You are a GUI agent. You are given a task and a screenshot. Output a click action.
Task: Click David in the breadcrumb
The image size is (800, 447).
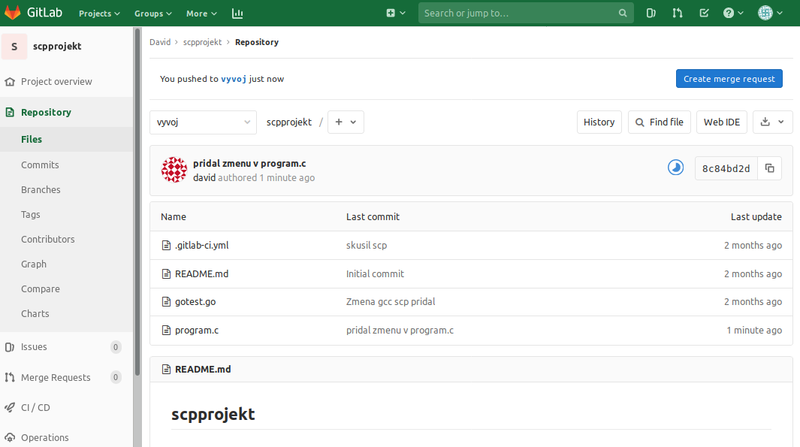coord(160,42)
